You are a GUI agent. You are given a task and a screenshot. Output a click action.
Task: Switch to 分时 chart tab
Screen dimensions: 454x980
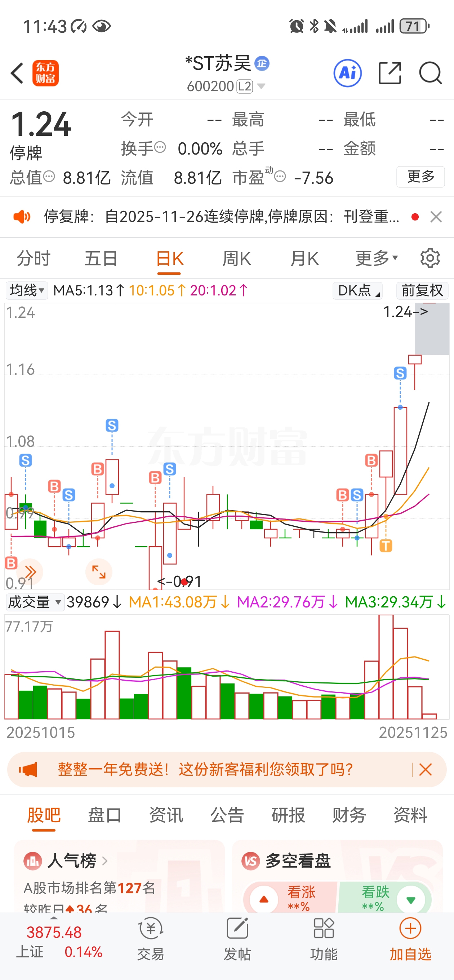point(34,258)
